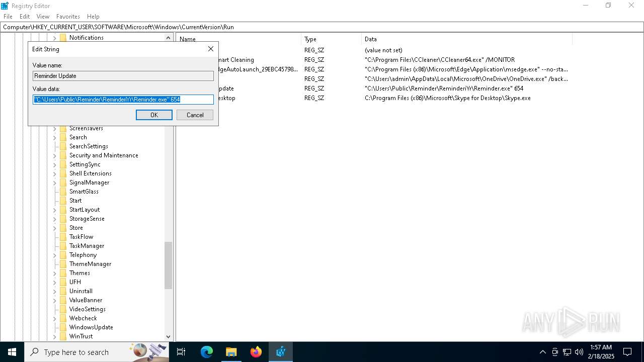Screen dimensions: 644x362
Task: Open the Favorites menu
Action: pyautogui.click(x=68, y=17)
